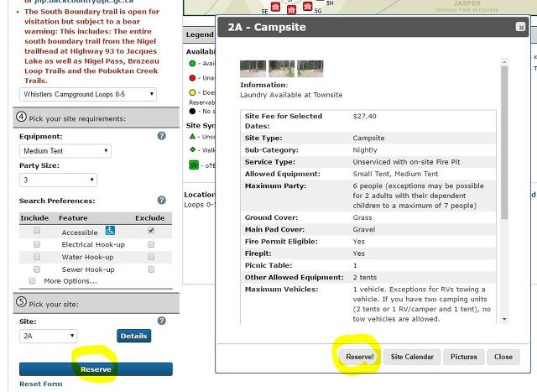Check Include for Electrical Hook-up
The width and height of the screenshot is (537, 392).
tap(37, 244)
